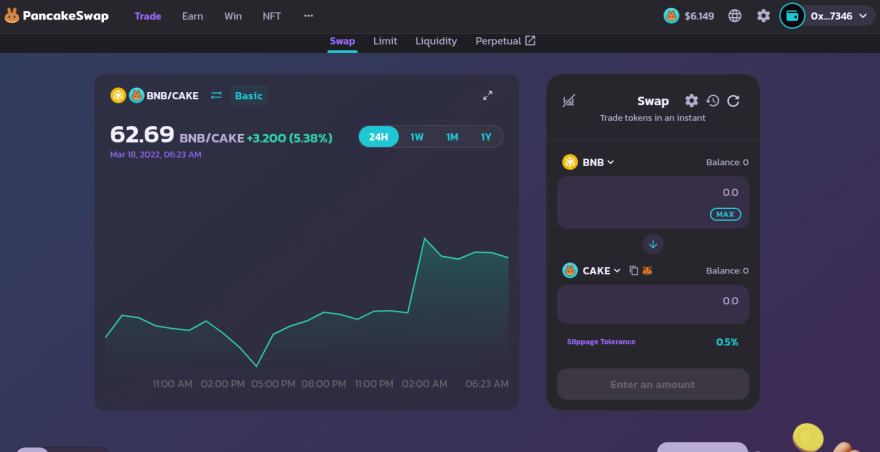Open swap settings gear icon
Image resolution: width=880 pixels, height=452 pixels.
click(691, 101)
